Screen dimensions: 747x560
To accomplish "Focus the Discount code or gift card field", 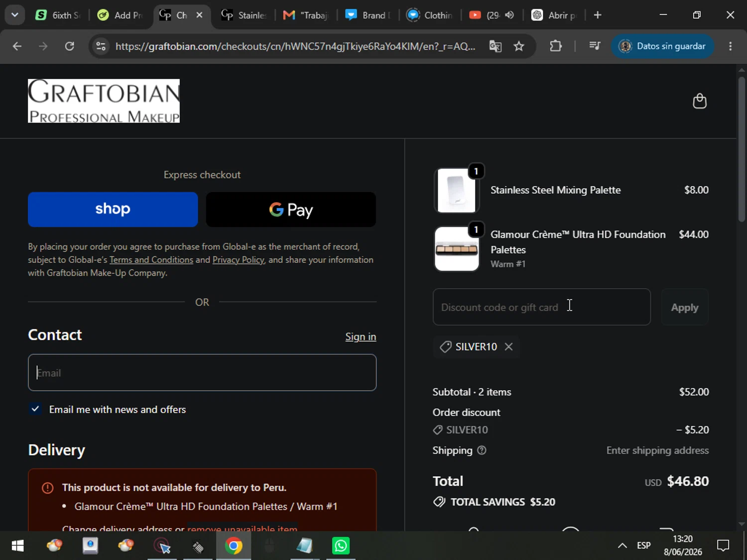I will click(x=542, y=307).
